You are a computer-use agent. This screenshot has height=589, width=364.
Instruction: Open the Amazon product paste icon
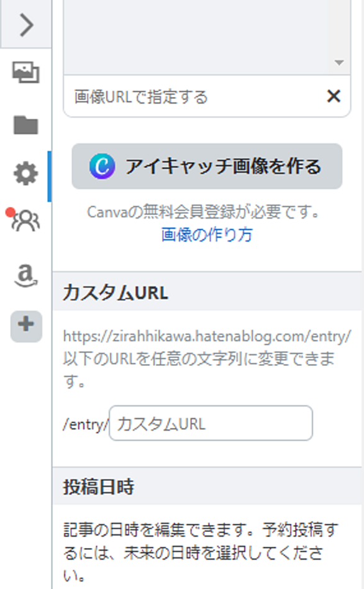click(26, 276)
